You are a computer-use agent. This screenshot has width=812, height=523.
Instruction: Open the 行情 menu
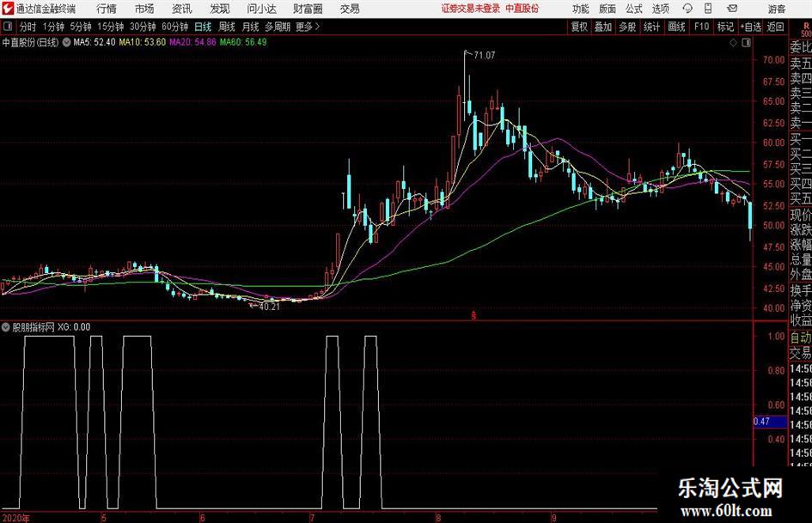click(107, 9)
